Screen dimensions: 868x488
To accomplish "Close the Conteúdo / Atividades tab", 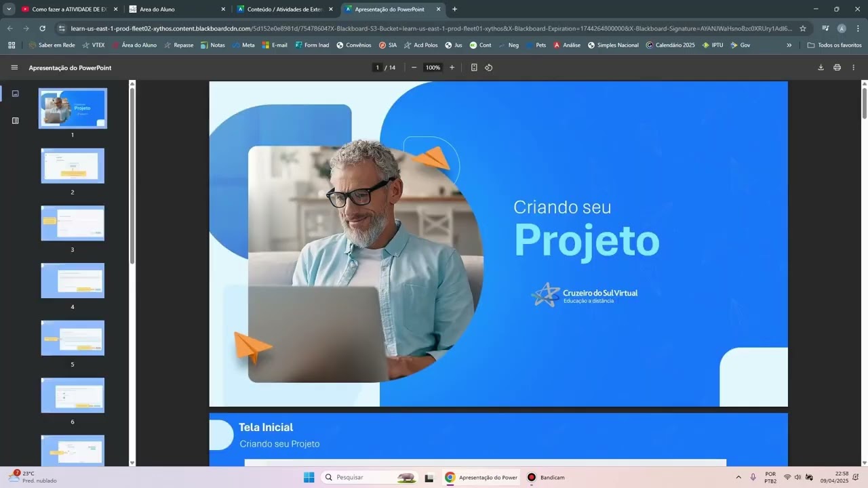I will point(331,9).
